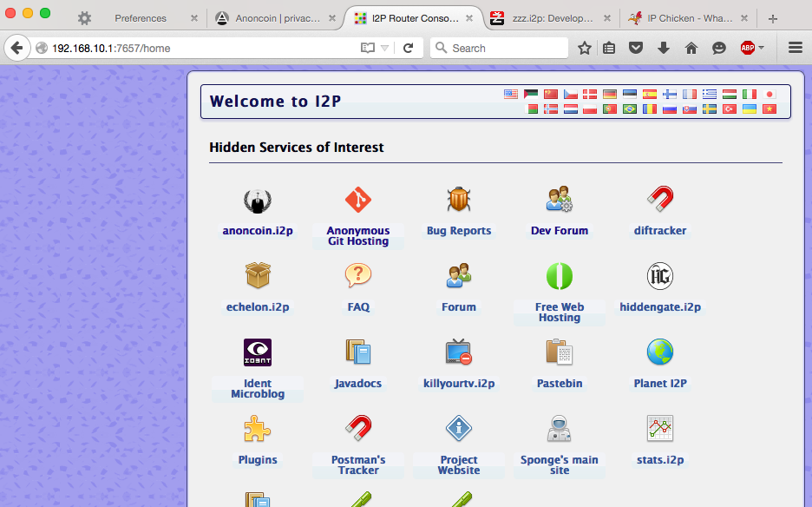
Task: Click the Planet I2P globe icon
Action: (660, 352)
